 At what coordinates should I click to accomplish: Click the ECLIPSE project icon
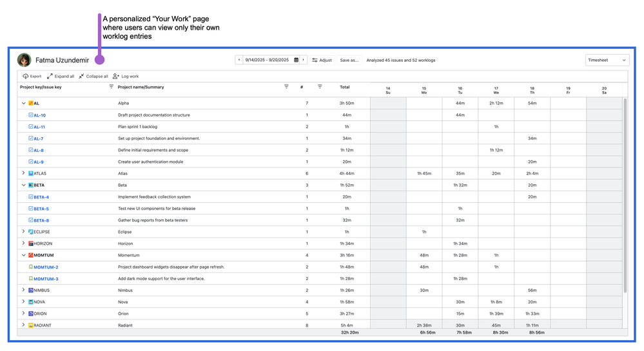pyautogui.click(x=31, y=232)
